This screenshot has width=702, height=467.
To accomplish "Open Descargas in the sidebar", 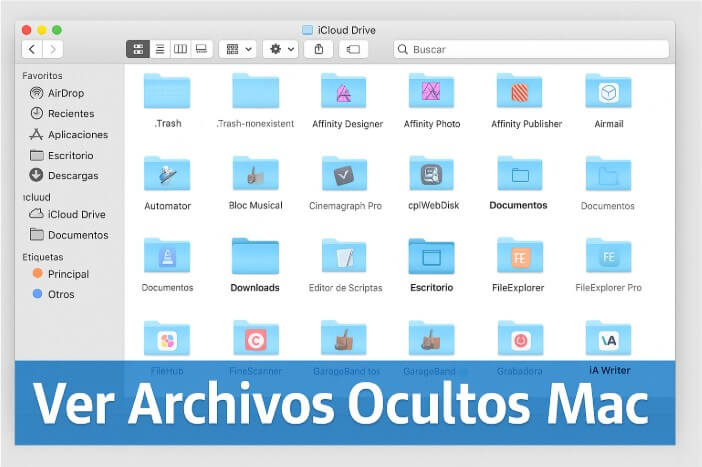I will pos(64,176).
